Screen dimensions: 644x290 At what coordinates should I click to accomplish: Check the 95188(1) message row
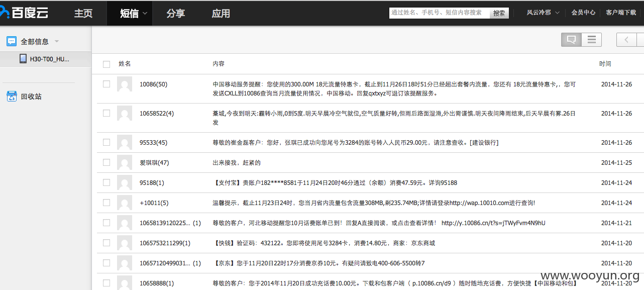106,182
